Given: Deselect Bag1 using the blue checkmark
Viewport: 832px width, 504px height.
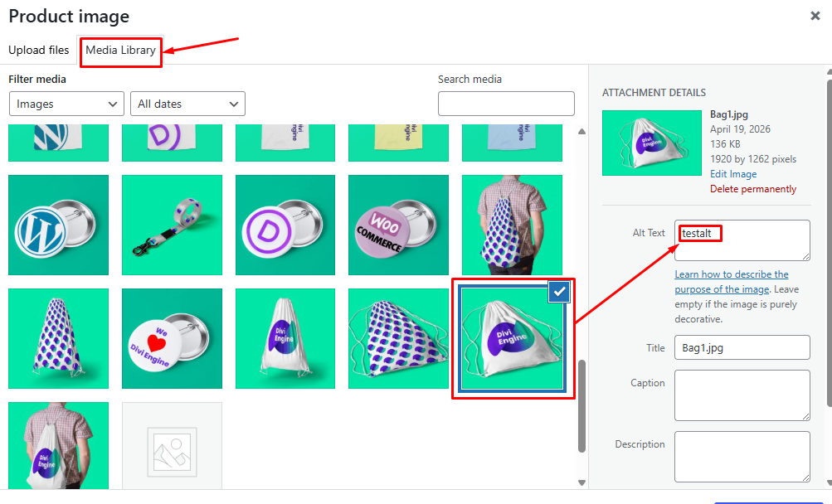Looking at the screenshot, I should 559,292.
